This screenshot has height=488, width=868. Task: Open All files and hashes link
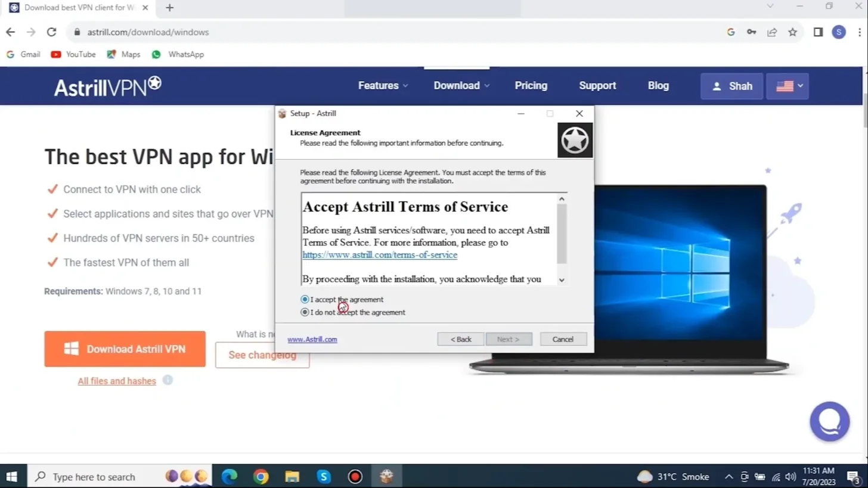click(117, 381)
